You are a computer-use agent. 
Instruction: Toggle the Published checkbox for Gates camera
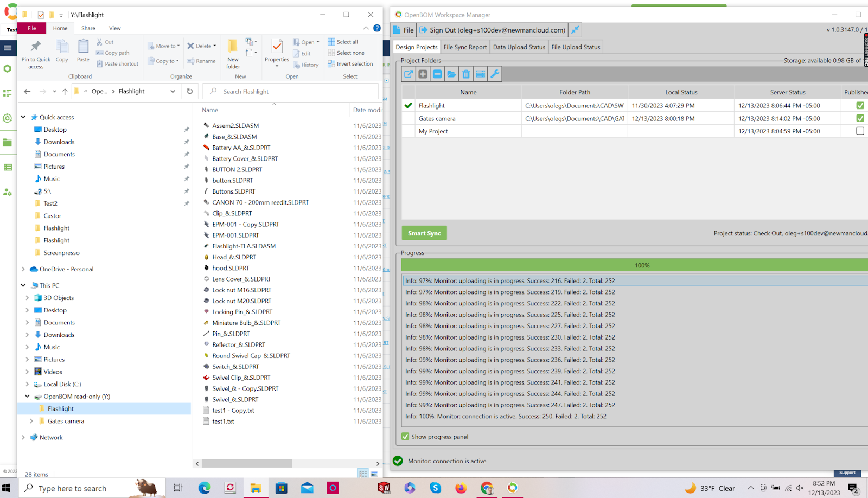coord(860,118)
